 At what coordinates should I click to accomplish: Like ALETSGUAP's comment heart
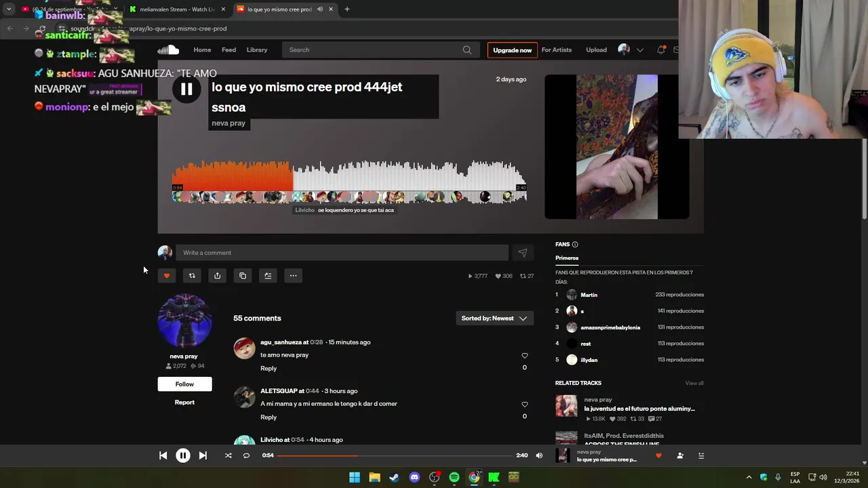click(x=524, y=405)
